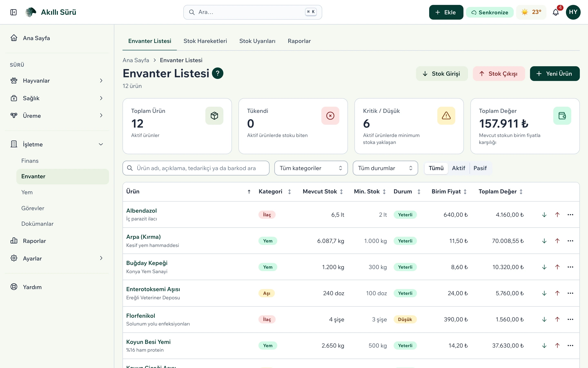Stock-out up arrow for Albendazol row
This screenshot has width=588, height=368.
(557, 215)
